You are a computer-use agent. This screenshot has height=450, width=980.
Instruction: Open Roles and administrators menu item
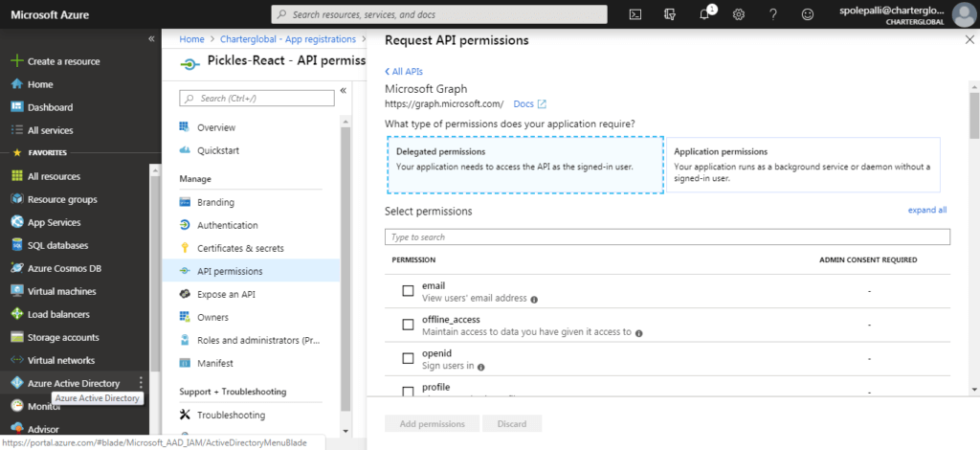(258, 341)
